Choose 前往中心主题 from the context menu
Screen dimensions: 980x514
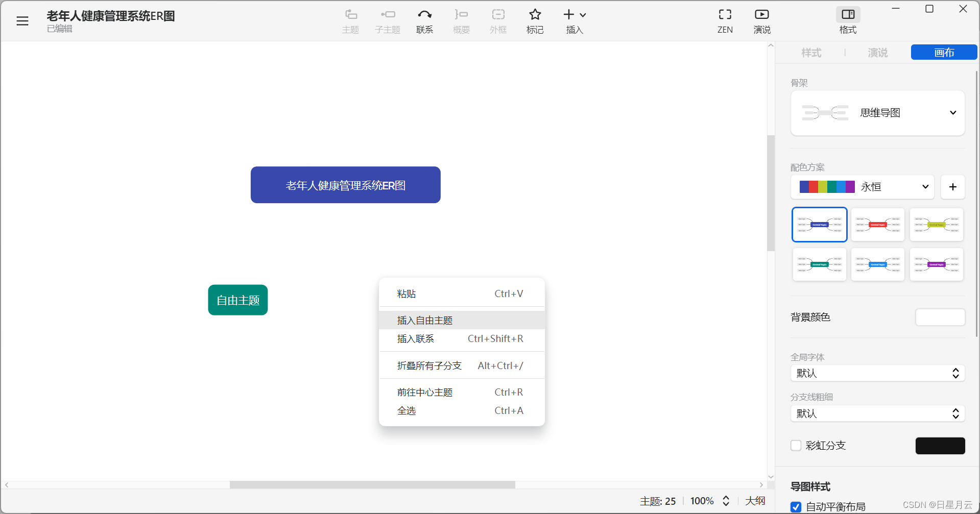[x=462, y=393]
